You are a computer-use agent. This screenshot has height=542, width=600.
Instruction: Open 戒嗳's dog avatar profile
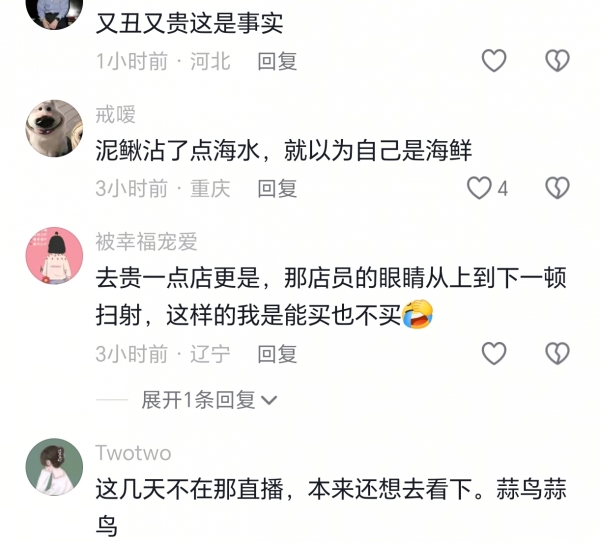point(54,129)
